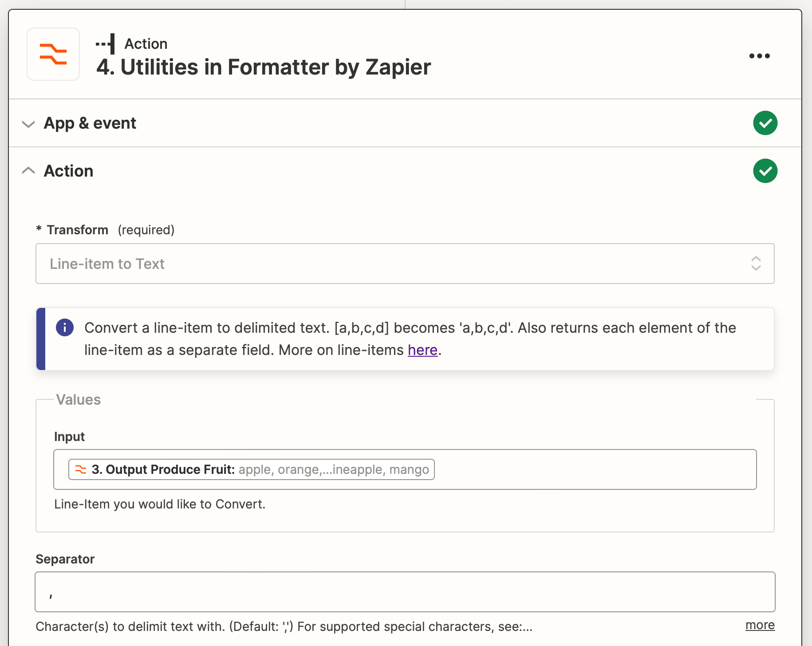812x646 pixels.
Task: Open the three-dot options menu
Action: pyautogui.click(x=760, y=55)
